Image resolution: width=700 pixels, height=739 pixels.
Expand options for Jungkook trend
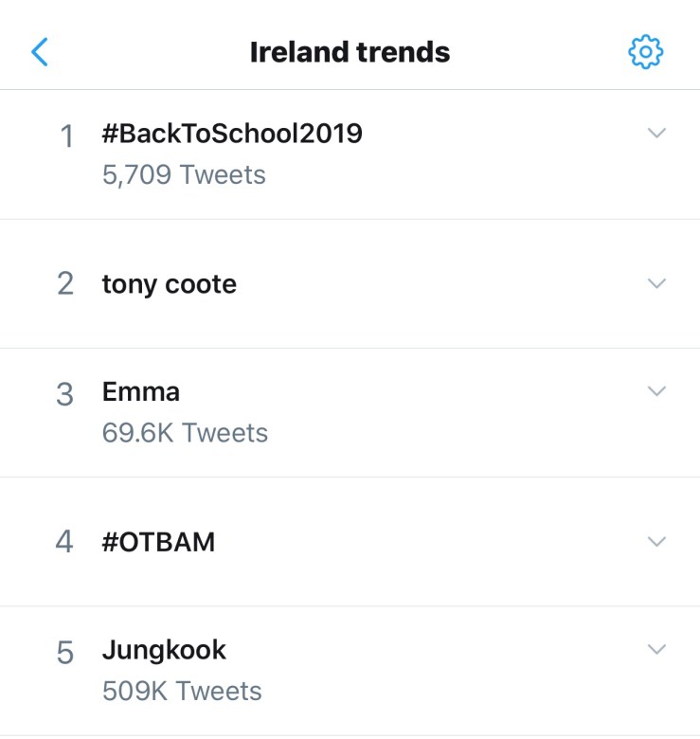[656, 649]
